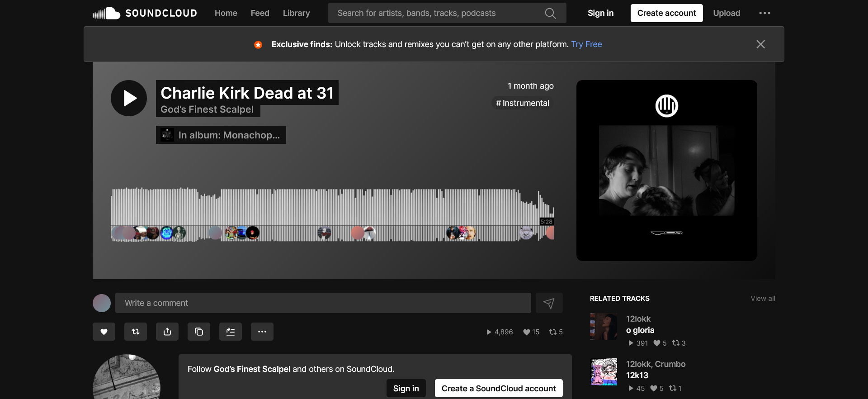Follow the Try Free link in banner

(x=586, y=44)
